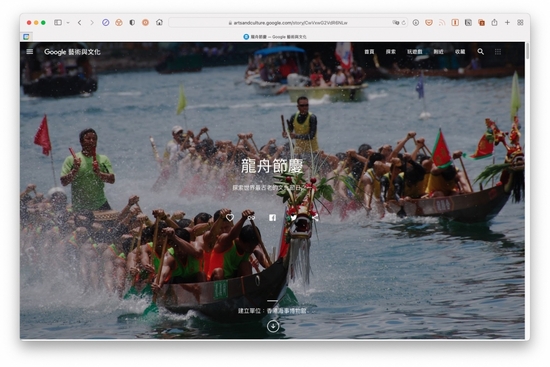Open the Google apps grid icon

point(498,52)
